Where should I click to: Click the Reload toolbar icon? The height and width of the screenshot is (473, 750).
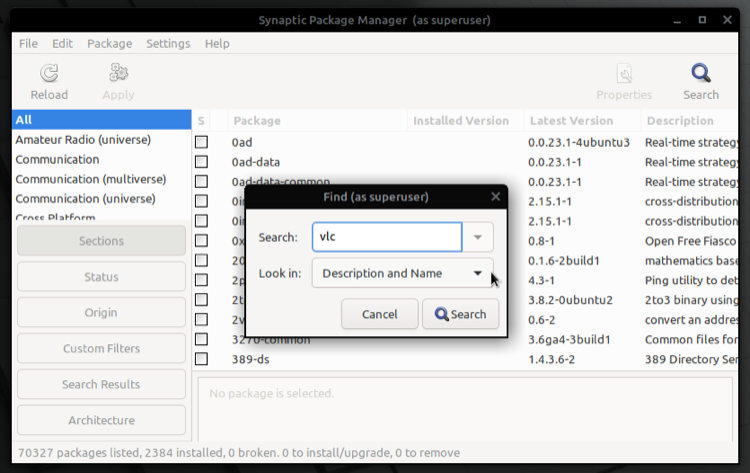pos(49,73)
